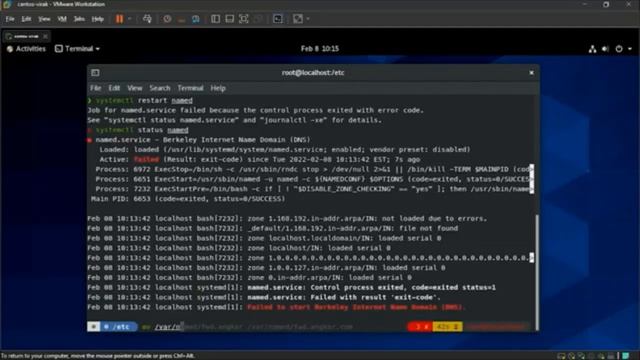This screenshot has height=360, width=640.
Task: Click the 'not loaded due to errors' log line
Action: coord(287,219)
